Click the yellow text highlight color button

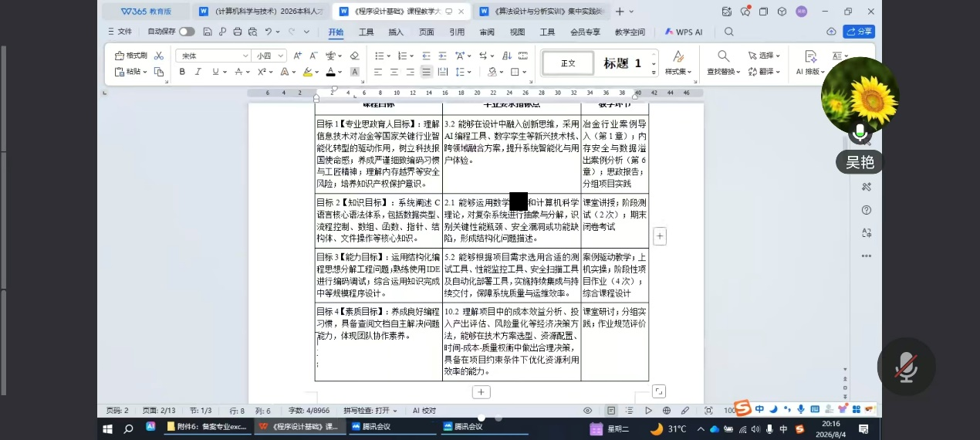(307, 72)
